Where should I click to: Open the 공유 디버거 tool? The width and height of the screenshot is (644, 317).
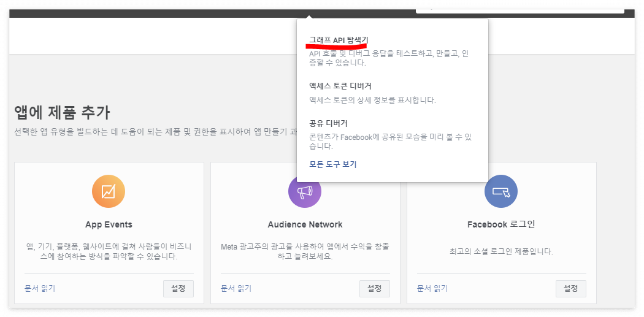329,123
